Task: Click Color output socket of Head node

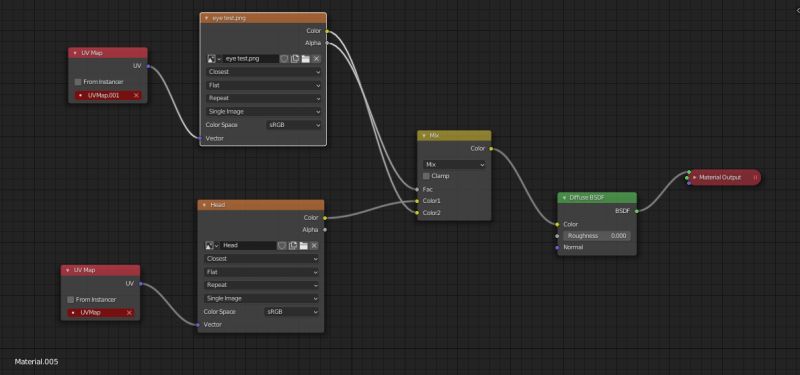Action: coord(324,218)
